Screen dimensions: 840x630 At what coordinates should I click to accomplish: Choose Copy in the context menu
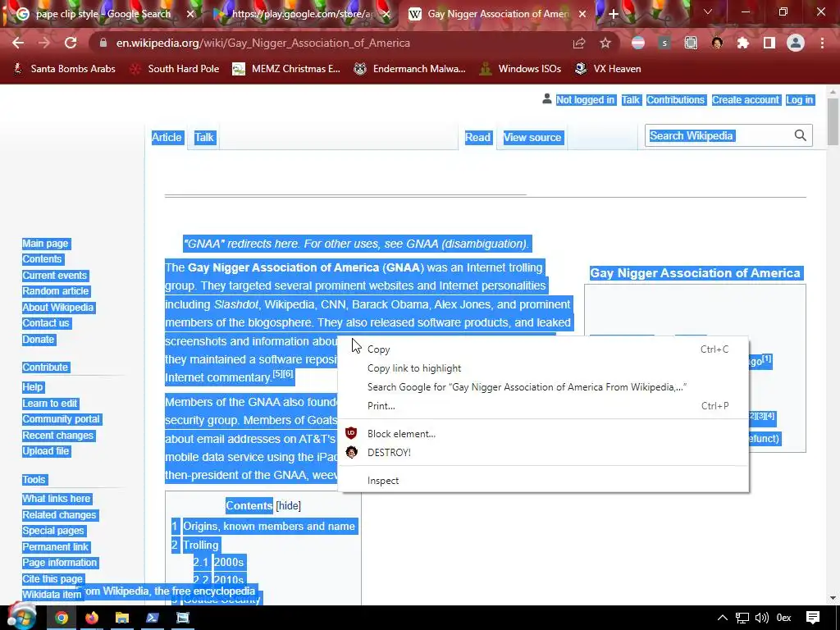coord(543,349)
